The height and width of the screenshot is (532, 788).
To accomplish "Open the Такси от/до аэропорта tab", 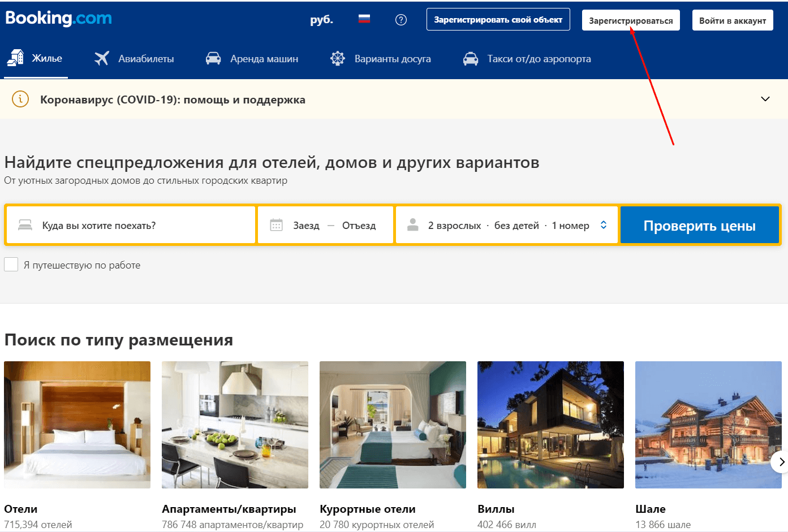I will coord(539,59).
